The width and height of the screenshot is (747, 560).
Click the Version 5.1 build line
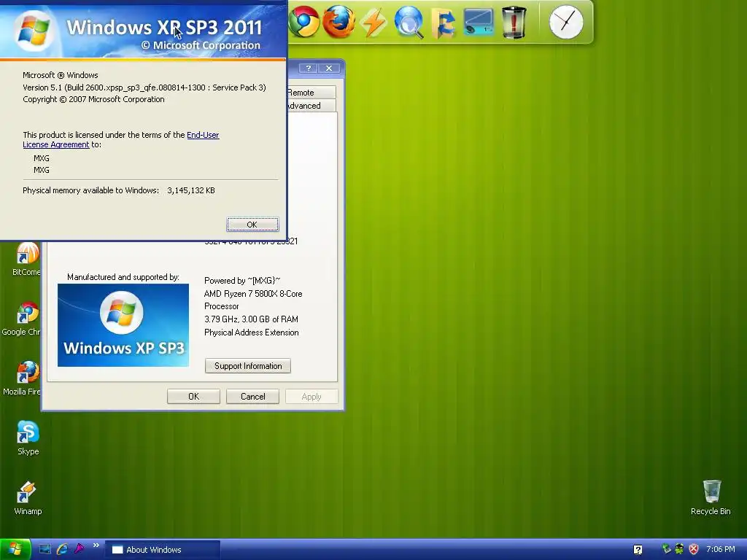[x=144, y=87]
